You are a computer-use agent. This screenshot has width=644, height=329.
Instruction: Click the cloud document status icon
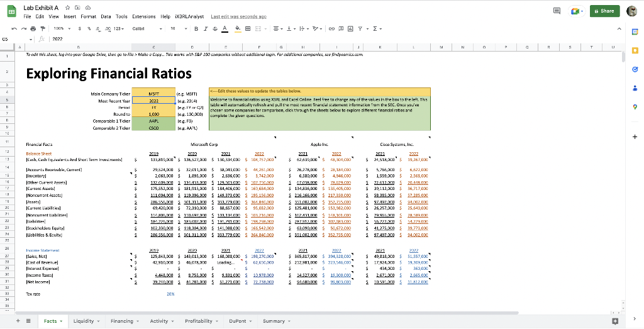click(88, 8)
